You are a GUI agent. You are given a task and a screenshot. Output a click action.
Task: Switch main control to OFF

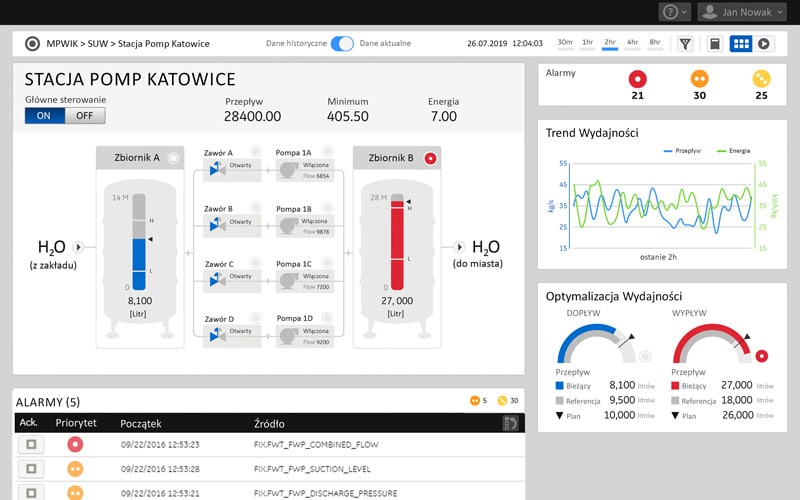pos(85,115)
